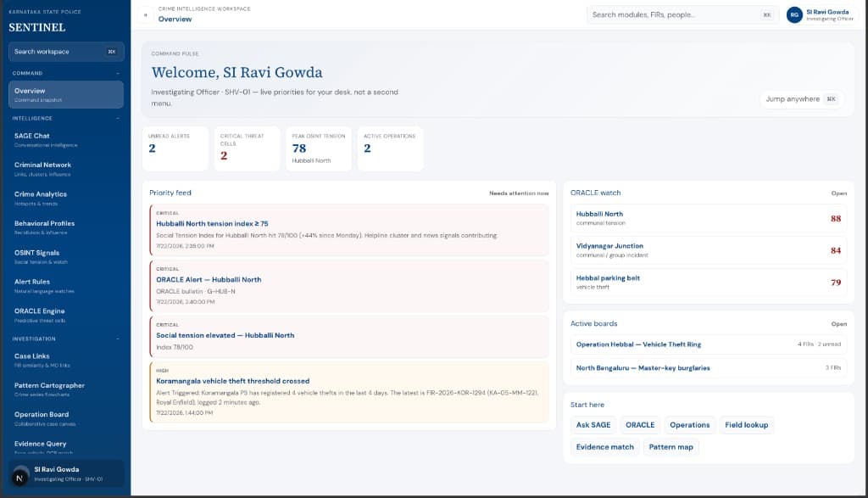Open the Active Operations stat card

pyautogui.click(x=390, y=148)
